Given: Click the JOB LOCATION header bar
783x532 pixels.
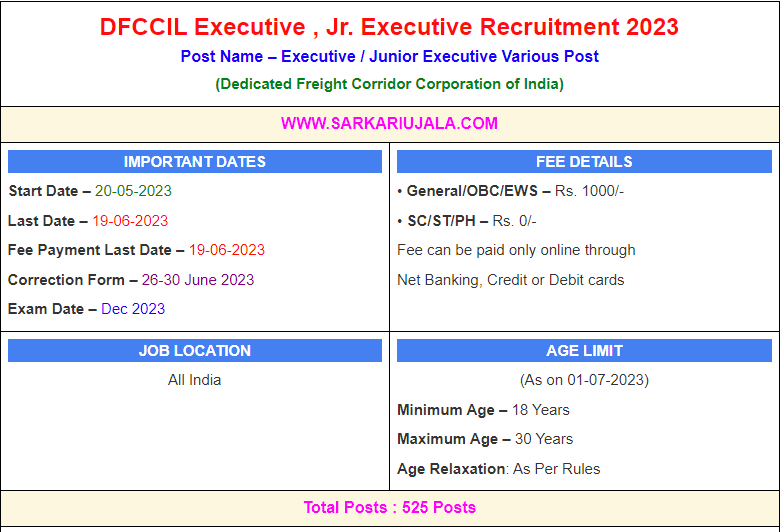Looking at the screenshot, I should [x=195, y=351].
